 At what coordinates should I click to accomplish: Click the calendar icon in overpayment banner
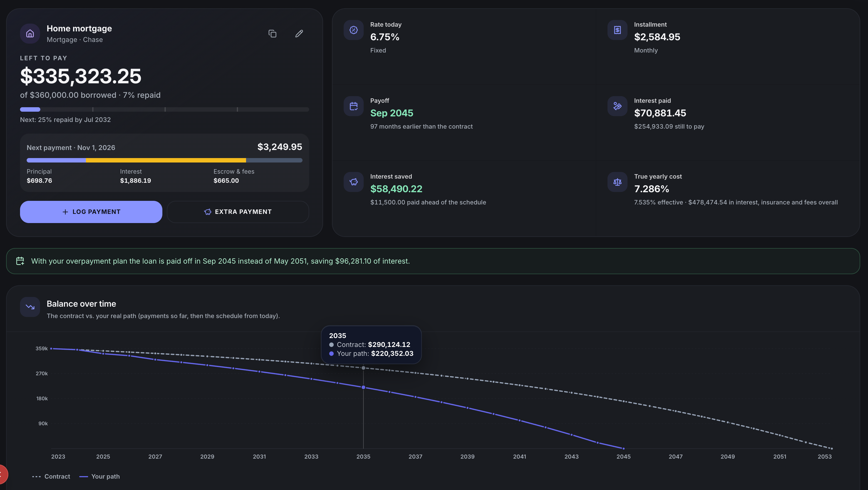20,261
